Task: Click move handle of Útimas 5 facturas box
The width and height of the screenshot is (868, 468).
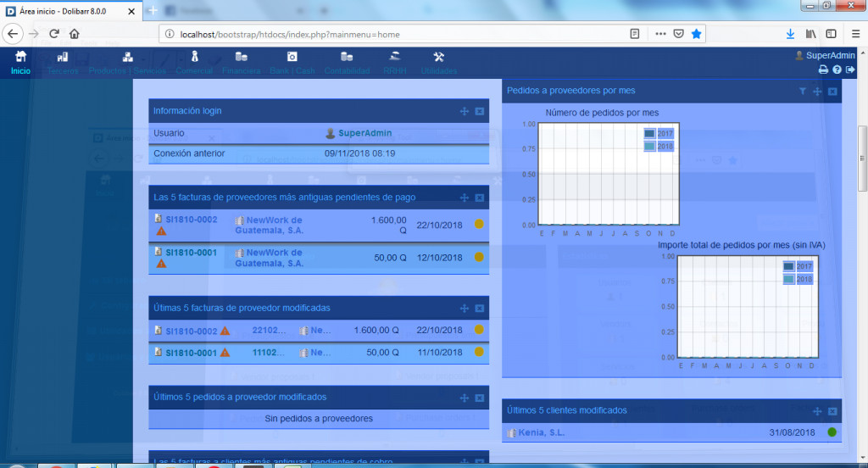Action: pos(465,309)
